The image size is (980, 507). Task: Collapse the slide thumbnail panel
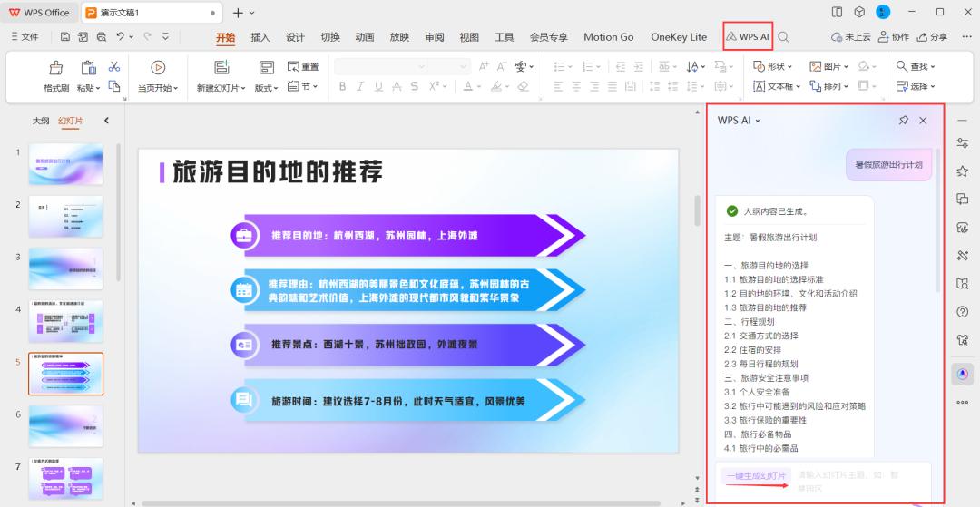106,121
